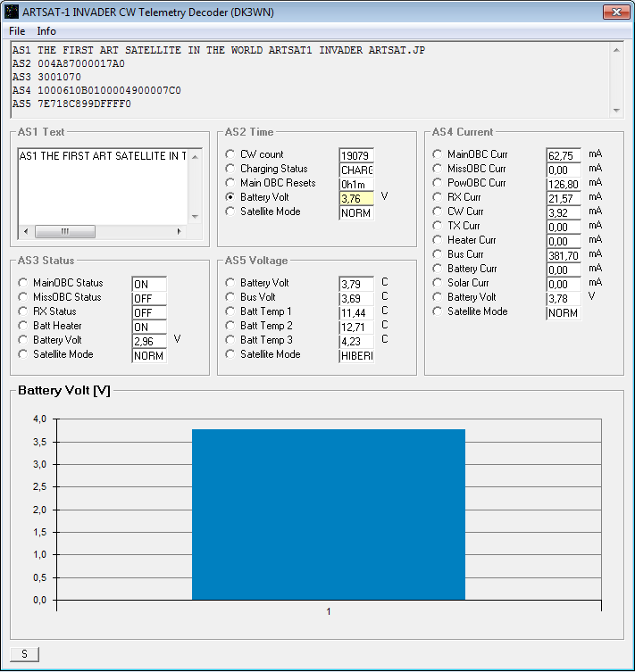Select AS2 Satellite Mode radio button

(230, 212)
